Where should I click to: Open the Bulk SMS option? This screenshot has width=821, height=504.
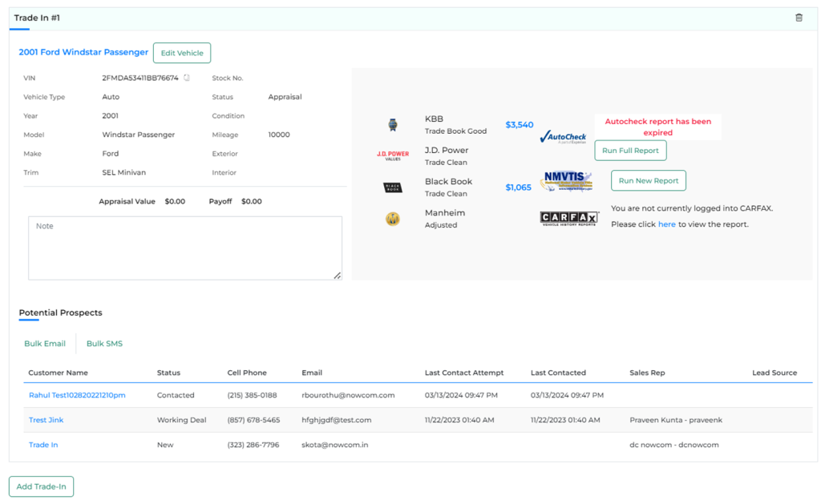104,344
